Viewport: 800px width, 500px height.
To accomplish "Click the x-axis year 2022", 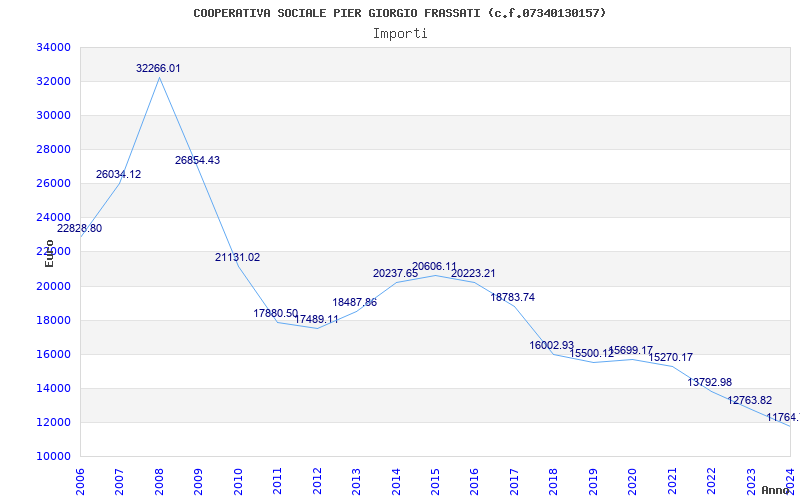I will tap(712, 481).
